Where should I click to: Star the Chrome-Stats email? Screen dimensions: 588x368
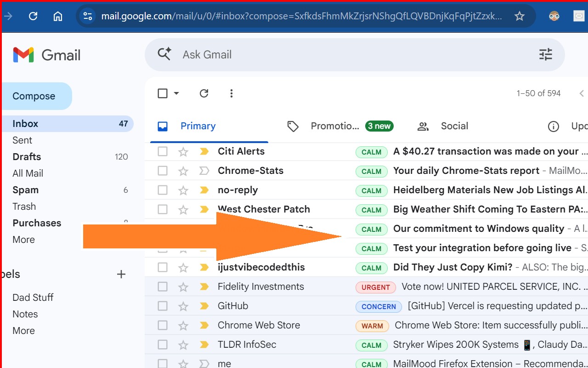[183, 171]
